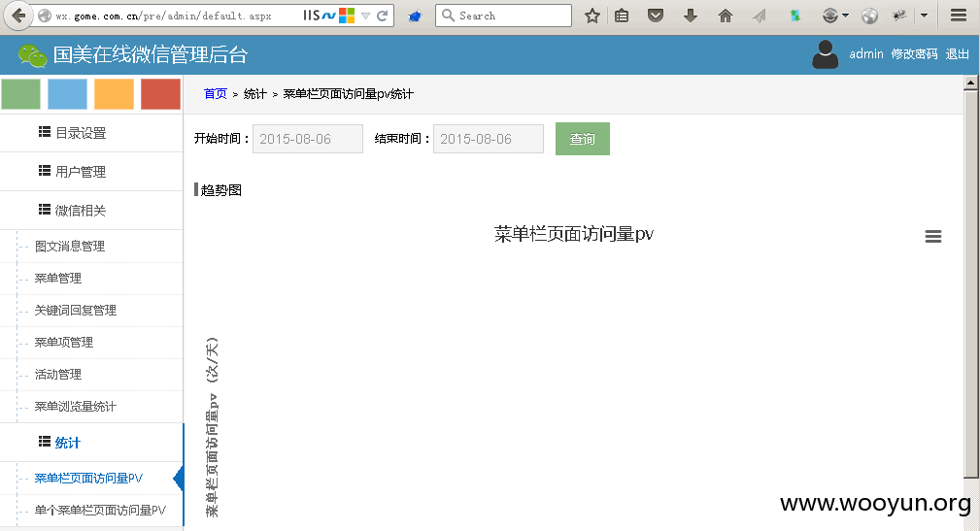Expand the 目录设置 menu section
Viewport: 980px width, 531px height.
click(91, 132)
